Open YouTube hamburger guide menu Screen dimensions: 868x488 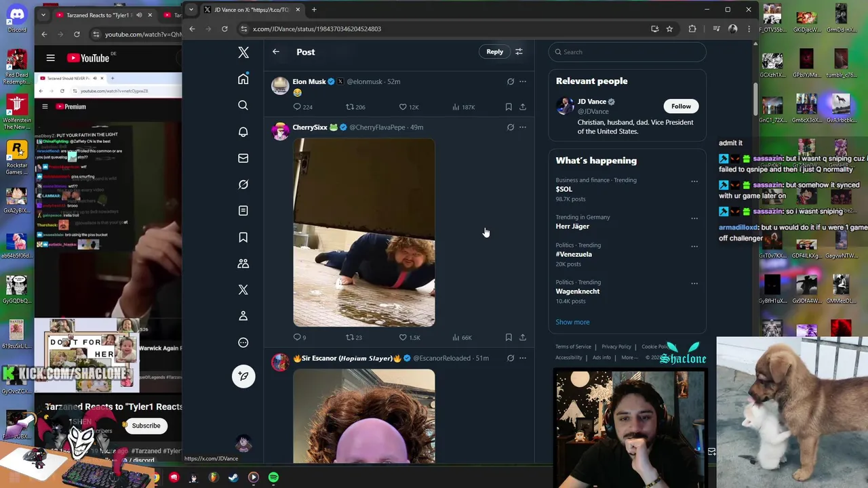(50, 58)
